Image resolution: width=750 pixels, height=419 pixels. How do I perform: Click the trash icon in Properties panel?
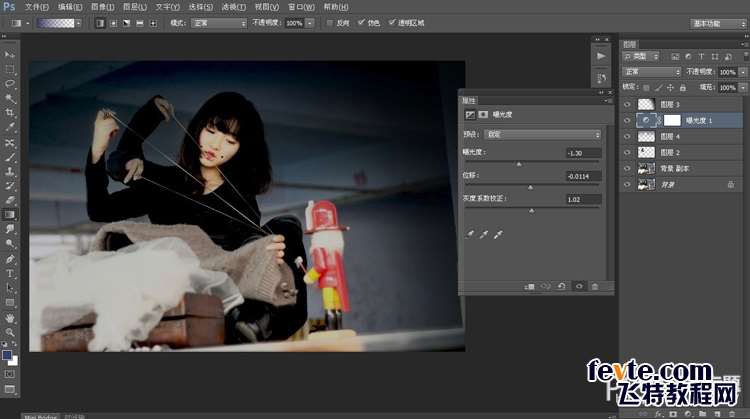[x=595, y=287]
